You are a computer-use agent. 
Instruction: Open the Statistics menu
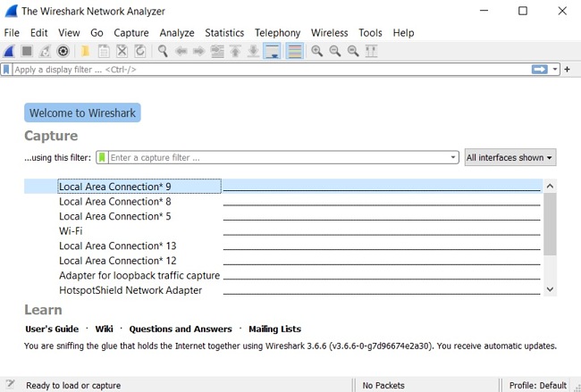tap(224, 33)
